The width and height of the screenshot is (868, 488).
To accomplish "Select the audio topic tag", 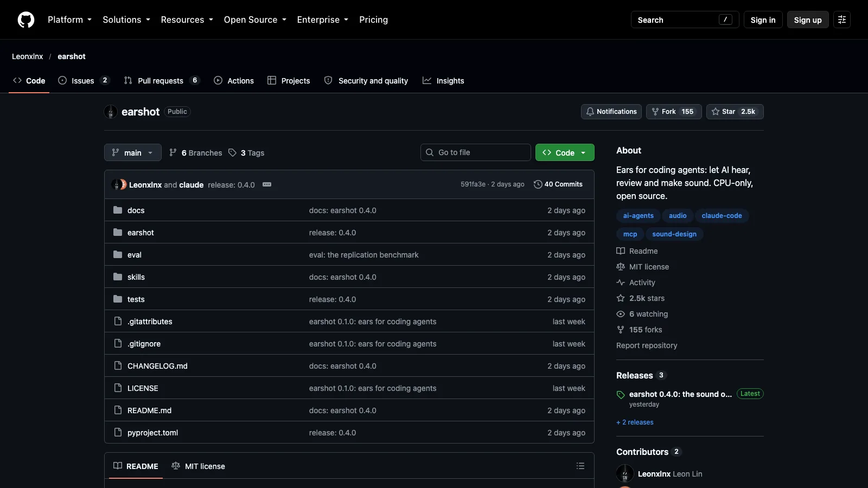I will click(x=678, y=216).
